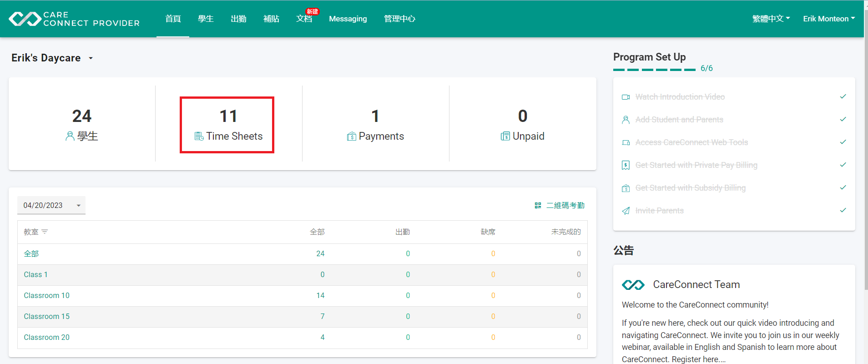Viewport: 868px width, 364px height.
Task: Click the CareConnect Team announcement title
Action: [696, 285]
